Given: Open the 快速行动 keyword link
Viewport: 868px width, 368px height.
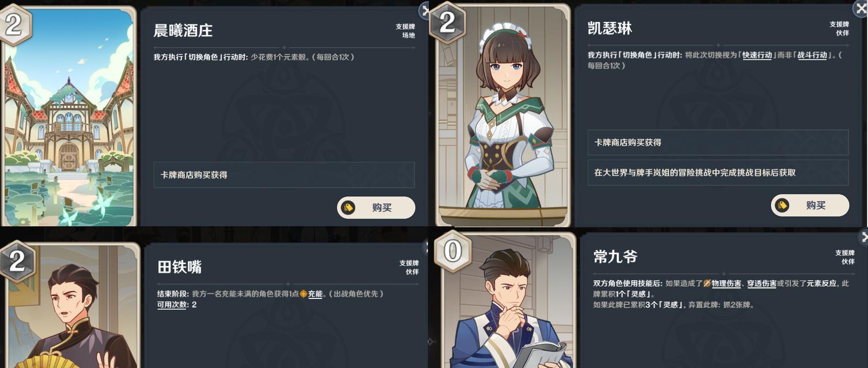Looking at the screenshot, I should pos(757,55).
